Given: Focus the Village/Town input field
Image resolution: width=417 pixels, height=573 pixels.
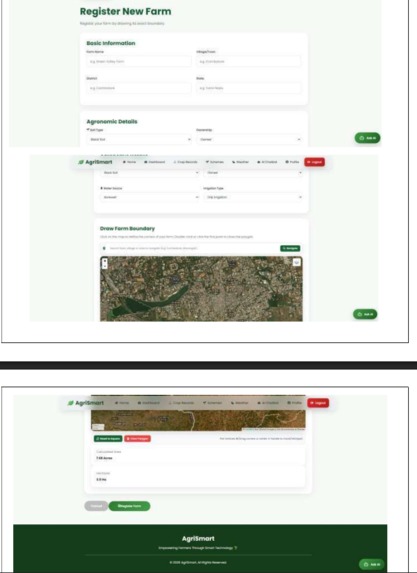Looking at the screenshot, I should pos(249,61).
